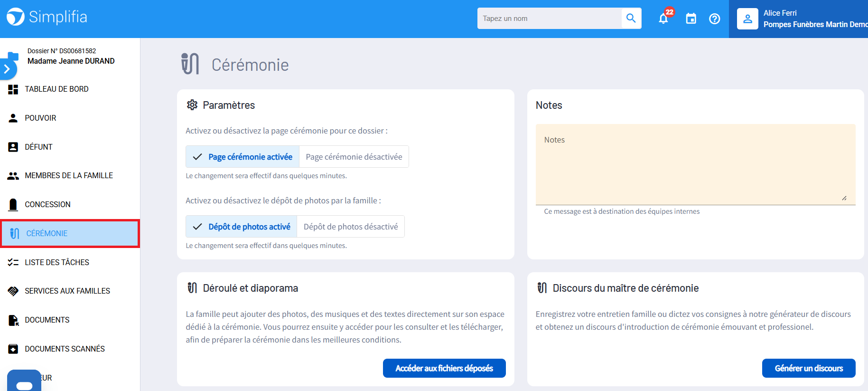Expand the dossier panel blue chevron
Screen dimensions: 868x391
click(7, 69)
